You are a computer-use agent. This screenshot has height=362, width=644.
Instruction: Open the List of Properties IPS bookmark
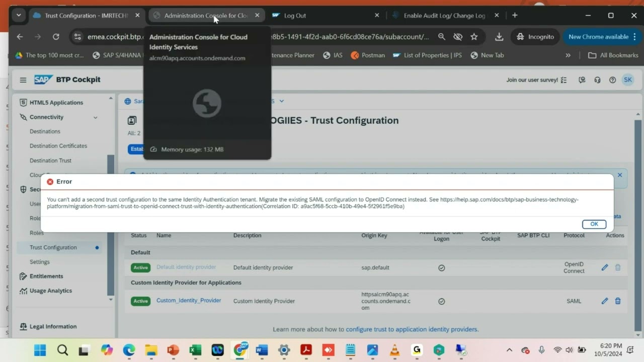pos(427,55)
